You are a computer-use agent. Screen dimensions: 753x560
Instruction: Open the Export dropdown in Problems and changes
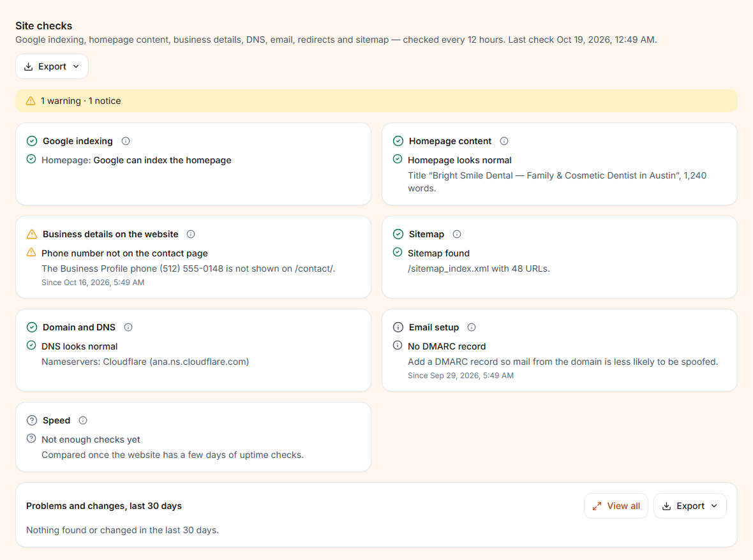click(690, 506)
